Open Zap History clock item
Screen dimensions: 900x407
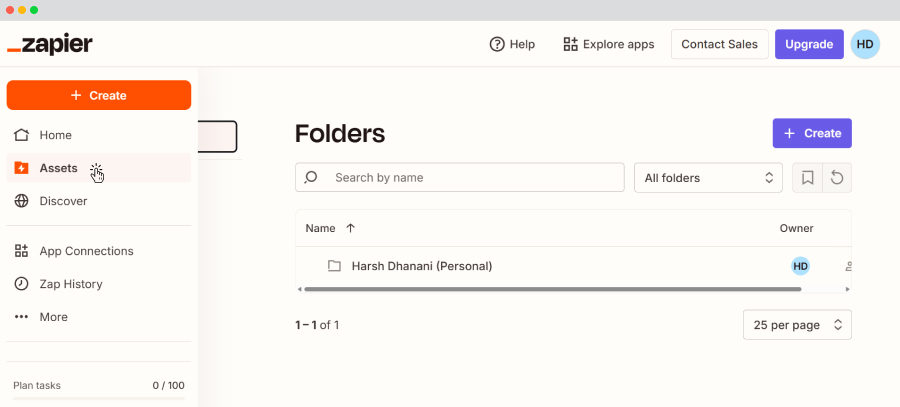(x=70, y=284)
